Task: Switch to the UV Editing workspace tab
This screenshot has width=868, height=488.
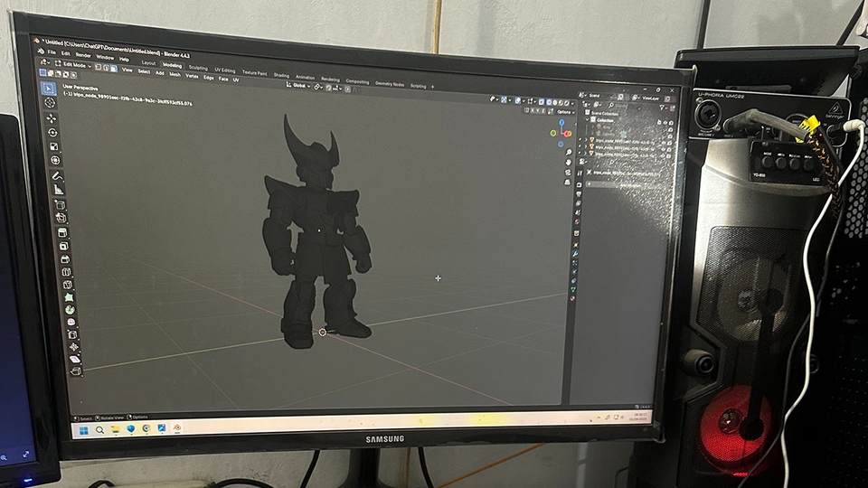Action: (225, 70)
